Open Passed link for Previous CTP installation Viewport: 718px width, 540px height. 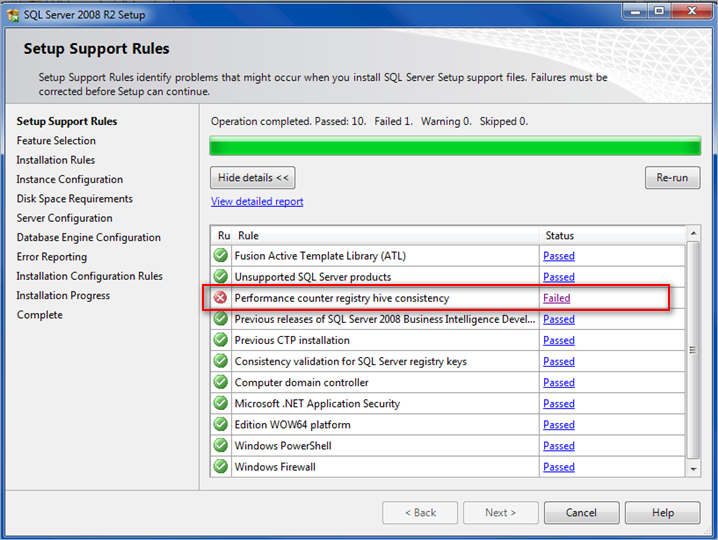(x=559, y=340)
